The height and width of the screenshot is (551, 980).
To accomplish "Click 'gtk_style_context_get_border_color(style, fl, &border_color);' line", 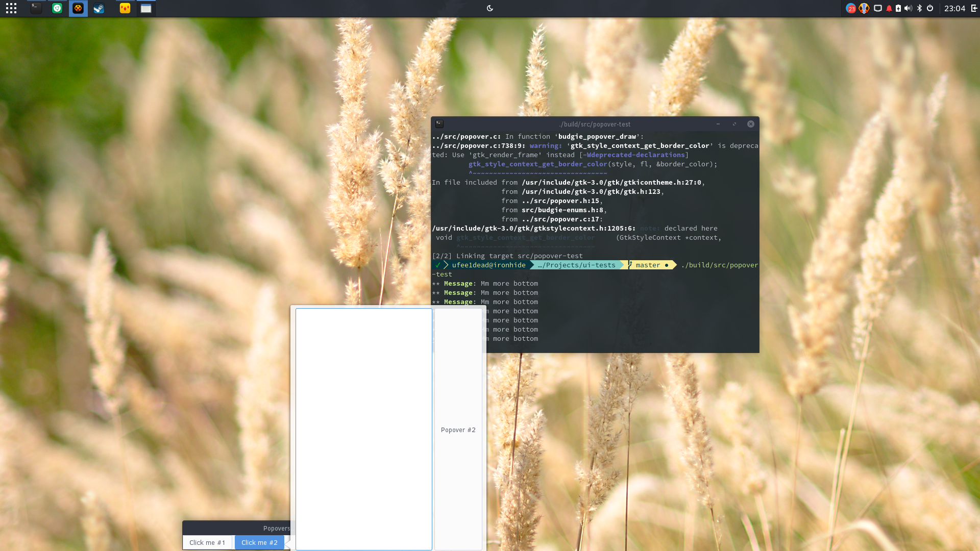I will (x=593, y=164).
